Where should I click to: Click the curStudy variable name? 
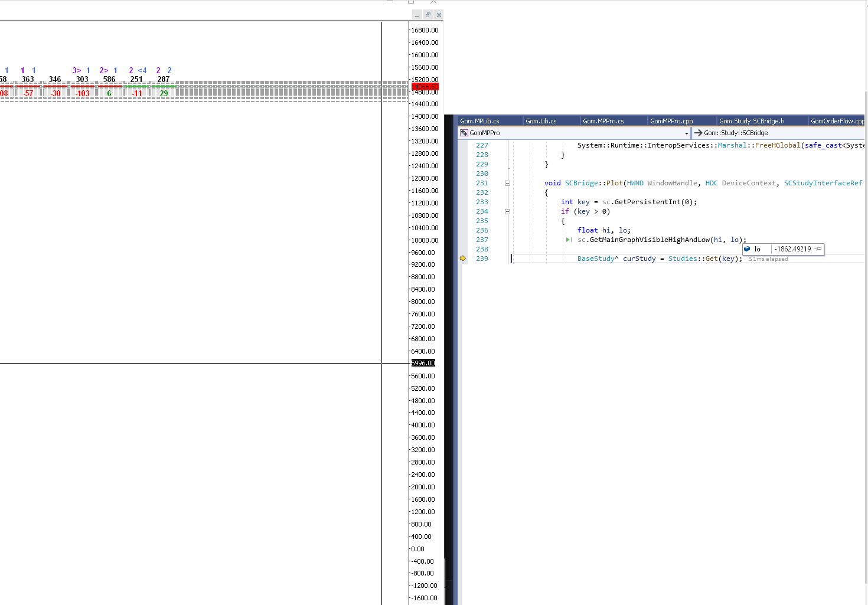639,259
